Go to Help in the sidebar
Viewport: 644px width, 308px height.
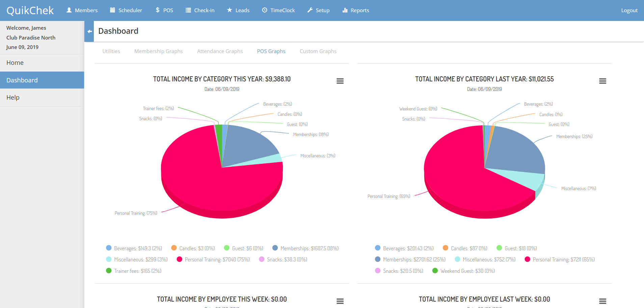(x=13, y=98)
